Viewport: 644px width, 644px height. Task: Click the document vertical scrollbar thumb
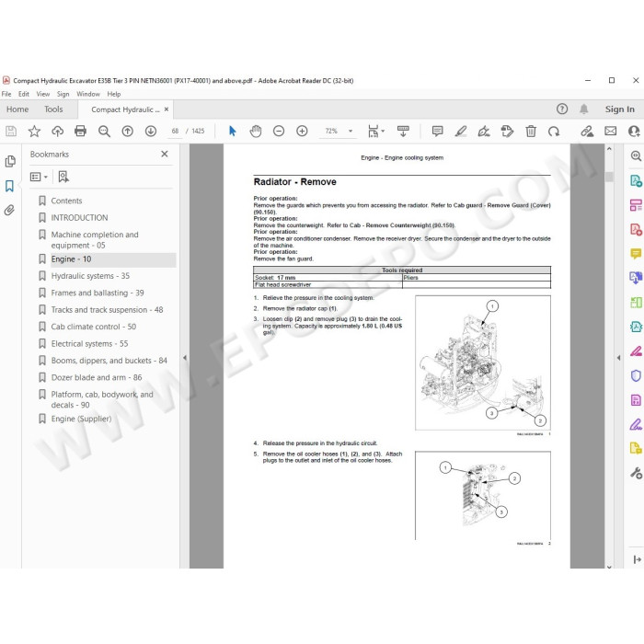[609, 177]
